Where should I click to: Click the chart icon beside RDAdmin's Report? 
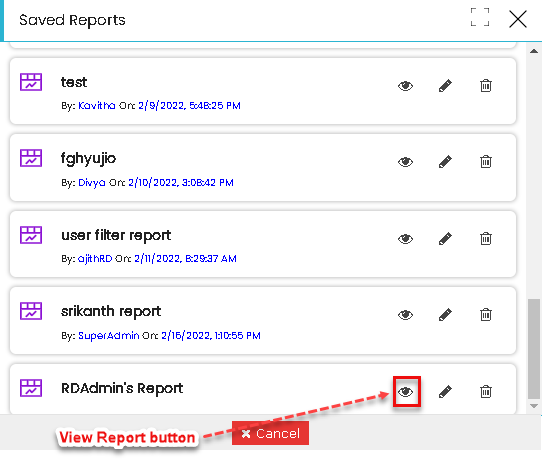[31, 388]
